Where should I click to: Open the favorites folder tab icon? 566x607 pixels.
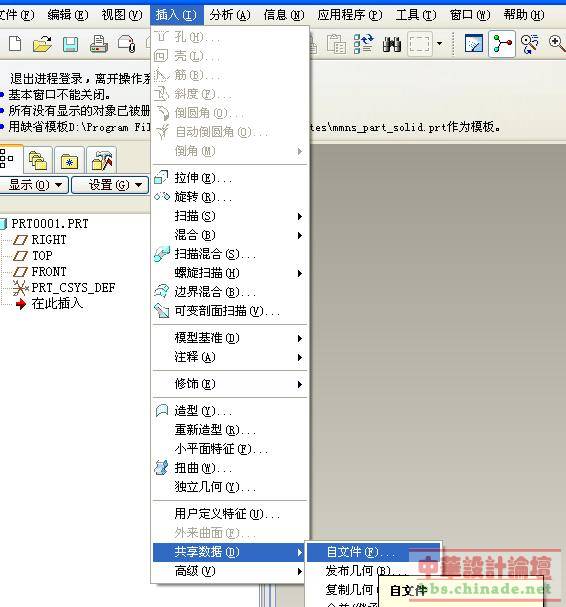[69, 161]
